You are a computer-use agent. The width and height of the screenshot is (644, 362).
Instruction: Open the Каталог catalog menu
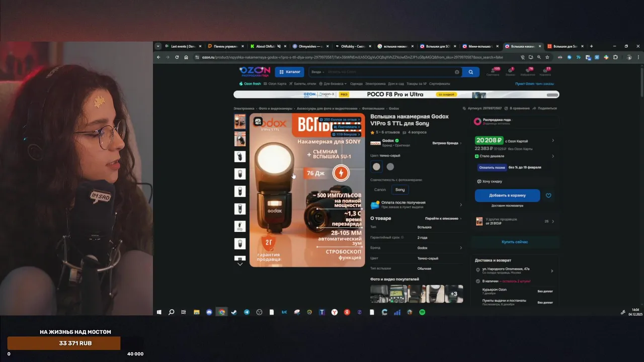(x=290, y=72)
